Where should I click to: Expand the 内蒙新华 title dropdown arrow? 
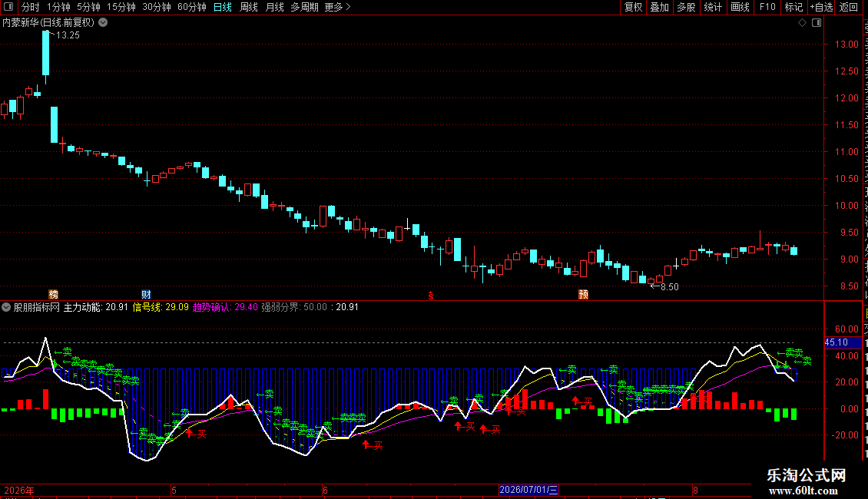103,23
